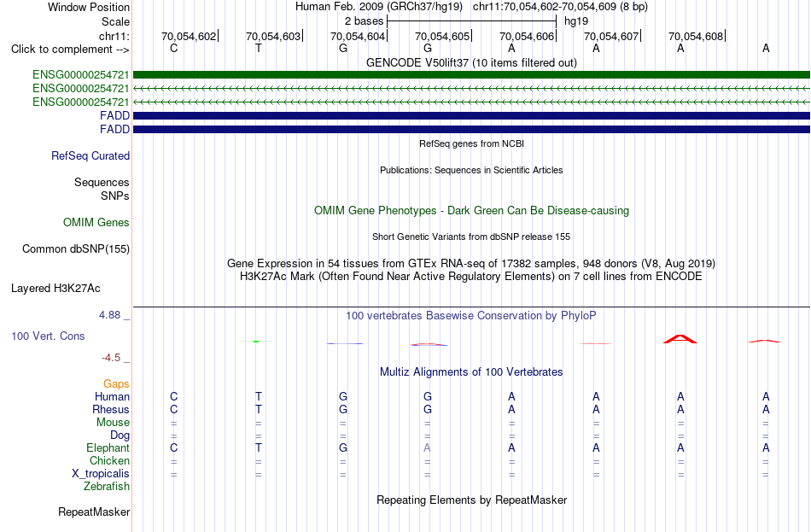
Task: Click the large red A PhyloP glyph
Action: [680, 339]
